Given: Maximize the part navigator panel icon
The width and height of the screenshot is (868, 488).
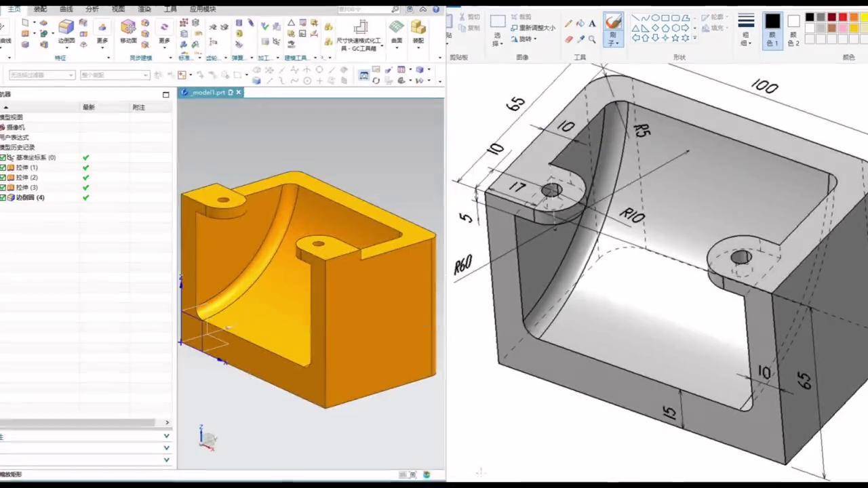Looking at the screenshot, I should coord(165,95).
